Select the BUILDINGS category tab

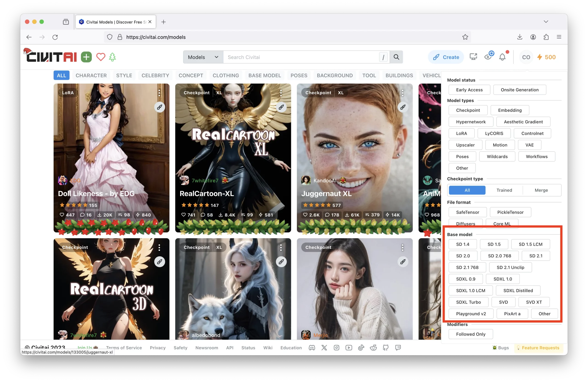(399, 75)
